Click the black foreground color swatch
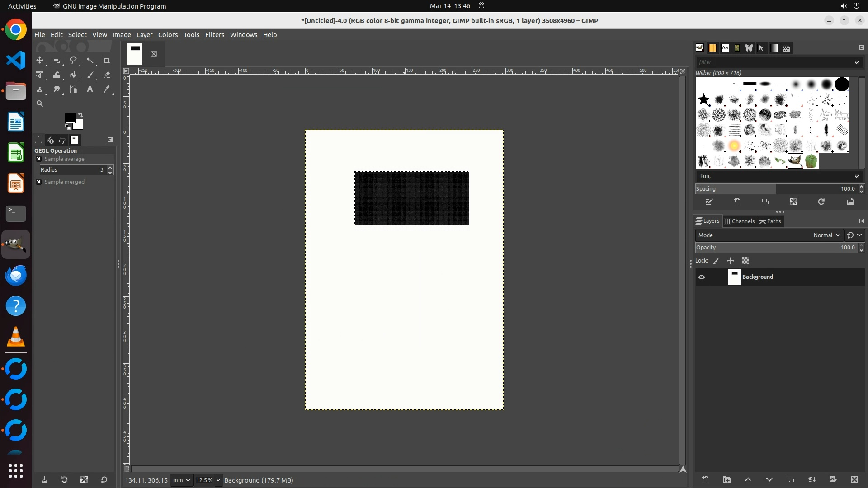 point(70,118)
